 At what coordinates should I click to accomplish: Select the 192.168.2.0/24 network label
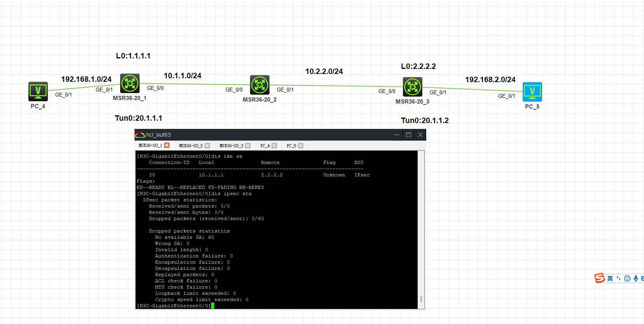[x=490, y=79]
